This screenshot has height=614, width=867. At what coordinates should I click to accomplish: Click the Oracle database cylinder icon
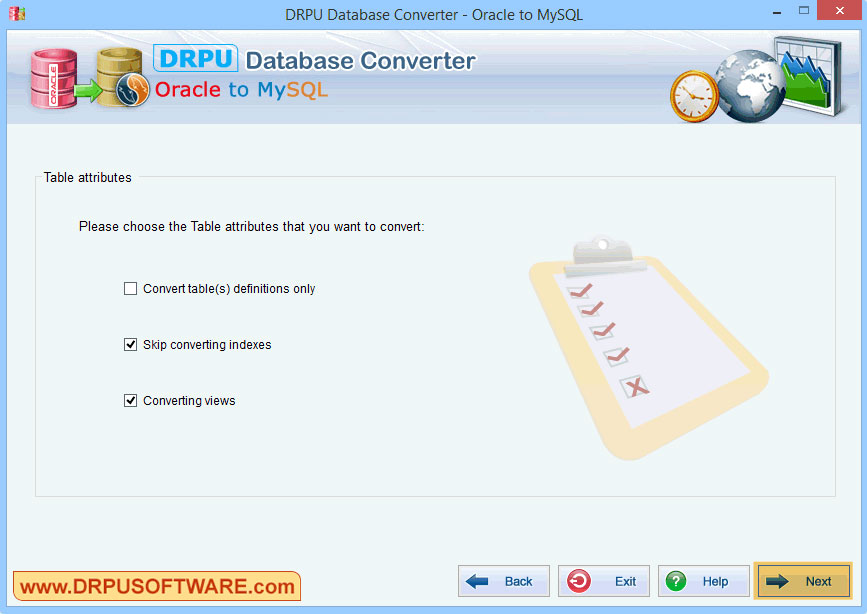pyautogui.click(x=52, y=76)
